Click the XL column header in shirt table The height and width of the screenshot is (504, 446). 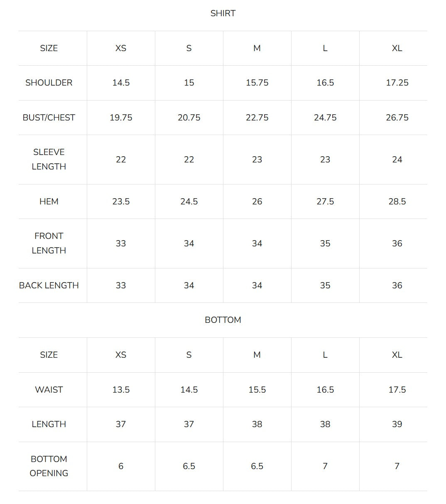pos(397,48)
